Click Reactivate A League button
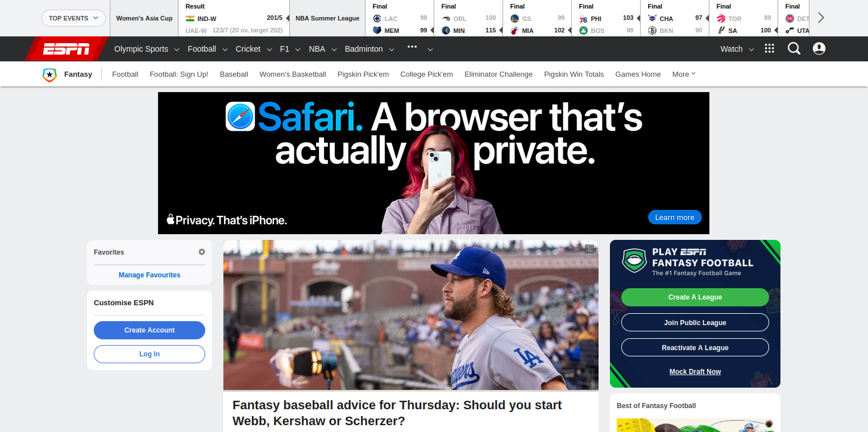Screen dimensions: 868x432 pos(695,347)
